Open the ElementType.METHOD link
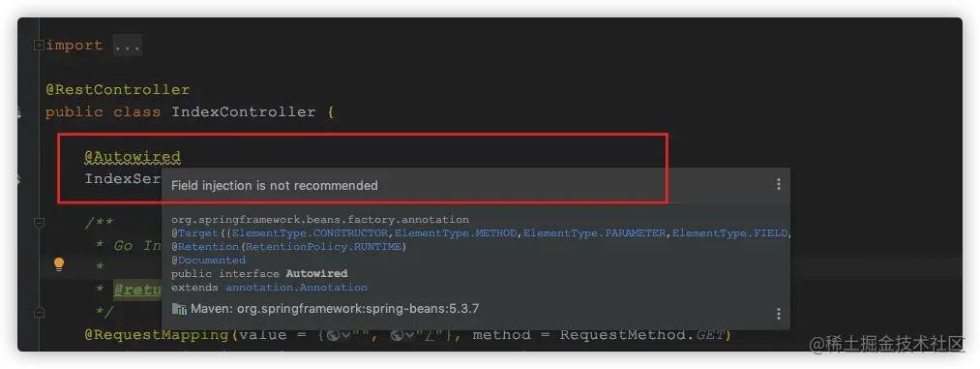The image size is (980, 369). pos(456,233)
